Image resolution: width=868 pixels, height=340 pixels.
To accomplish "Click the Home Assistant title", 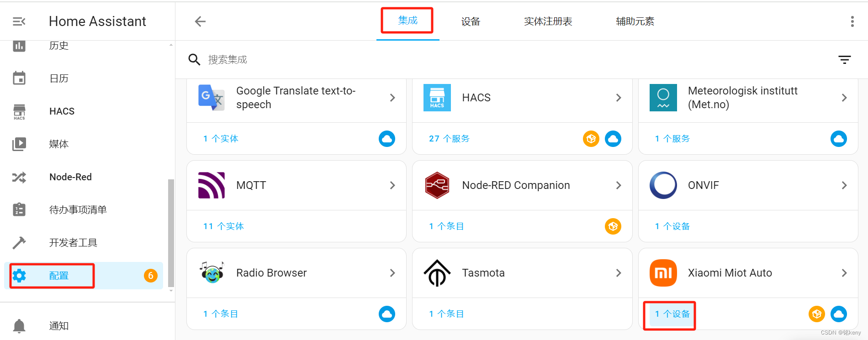I will (97, 21).
